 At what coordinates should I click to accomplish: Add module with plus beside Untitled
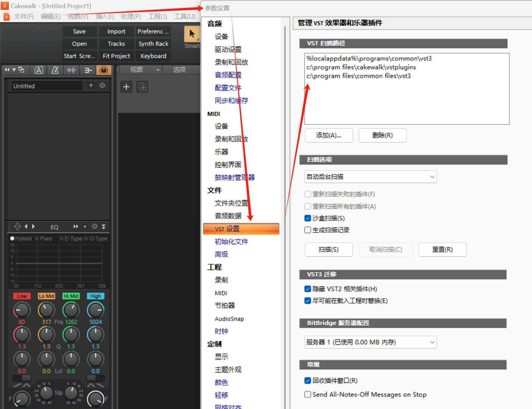(x=91, y=85)
